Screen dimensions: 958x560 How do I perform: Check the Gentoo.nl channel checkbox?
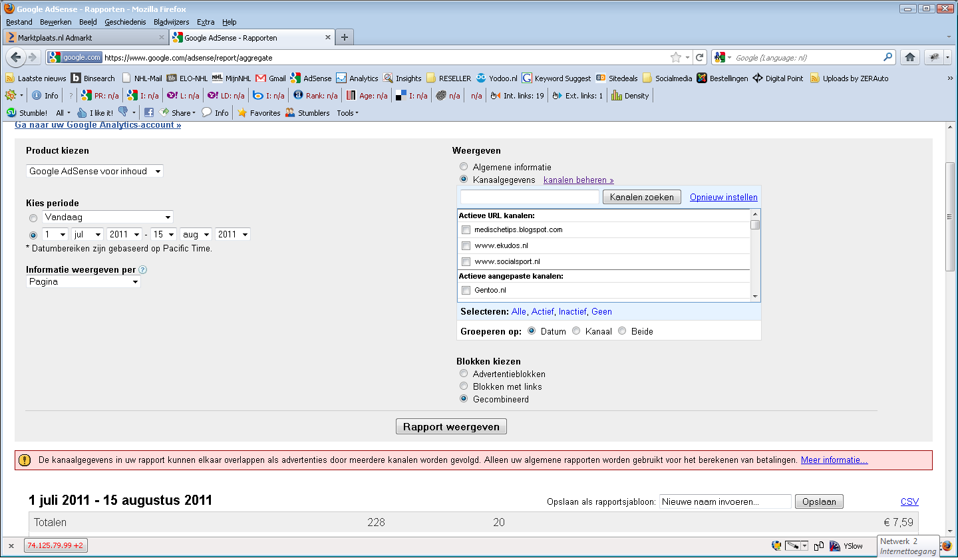(466, 291)
